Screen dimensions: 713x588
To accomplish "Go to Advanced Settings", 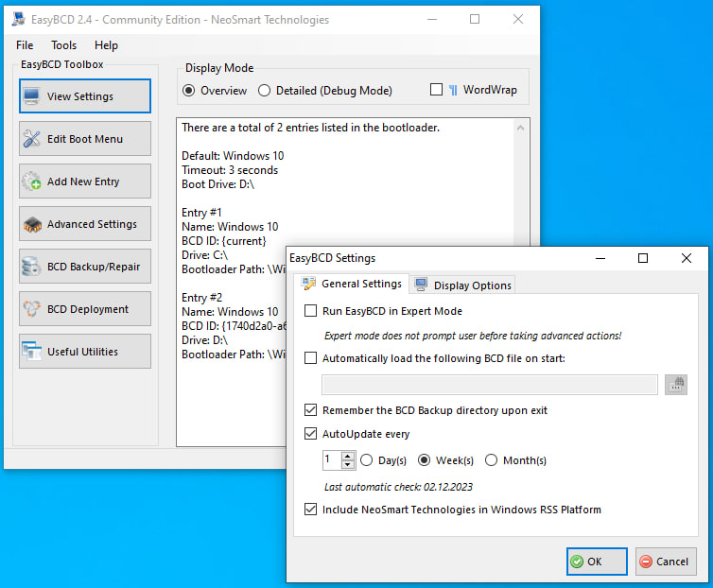I will click(x=85, y=224).
